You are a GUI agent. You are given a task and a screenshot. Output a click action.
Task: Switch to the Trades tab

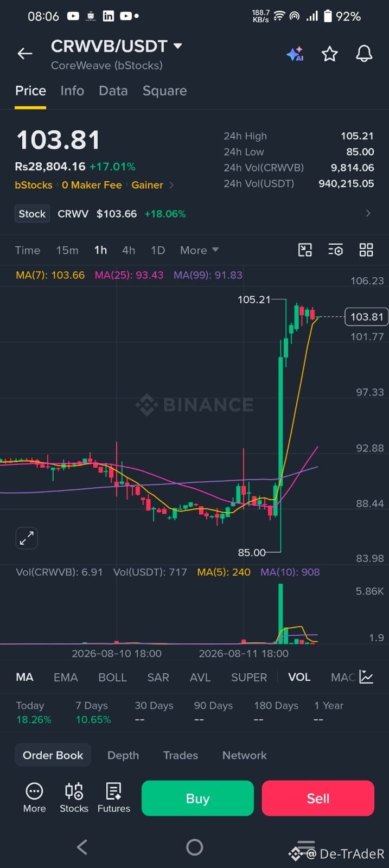click(x=181, y=755)
